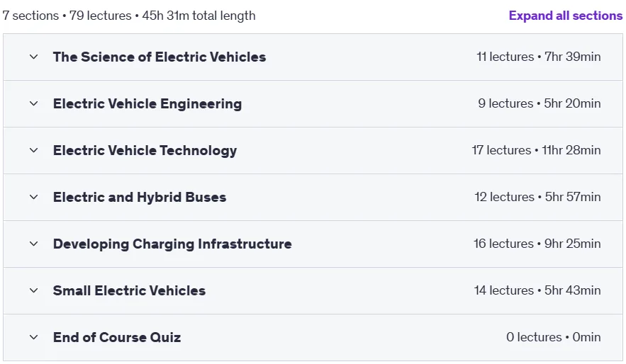Viewport: 626px width, 364px height.
Task: Click 11 lectures 7hr 39min summary
Action: point(539,57)
